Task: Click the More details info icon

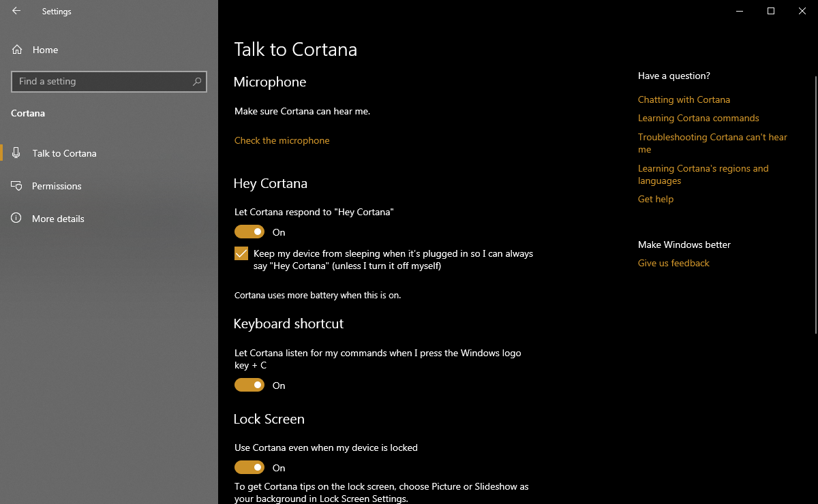Action: pos(17,219)
